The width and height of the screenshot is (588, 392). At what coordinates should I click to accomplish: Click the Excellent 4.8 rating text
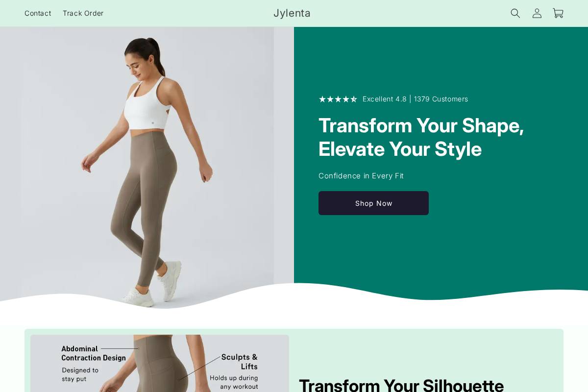pyautogui.click(x=385, y=99)
